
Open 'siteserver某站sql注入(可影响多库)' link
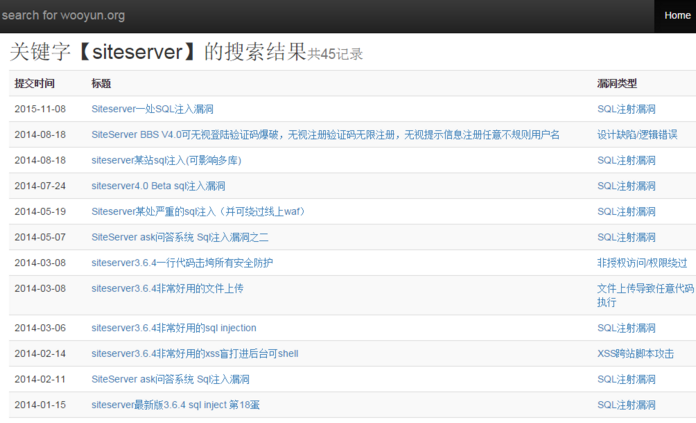pyautogui.click(x=166, y=160)
